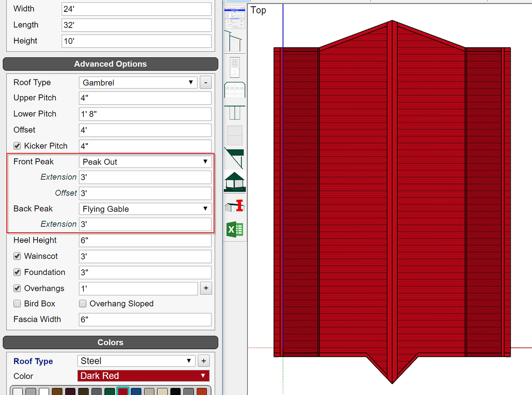Open the Roof Type Gambrel dropdown

click(138, 83)
